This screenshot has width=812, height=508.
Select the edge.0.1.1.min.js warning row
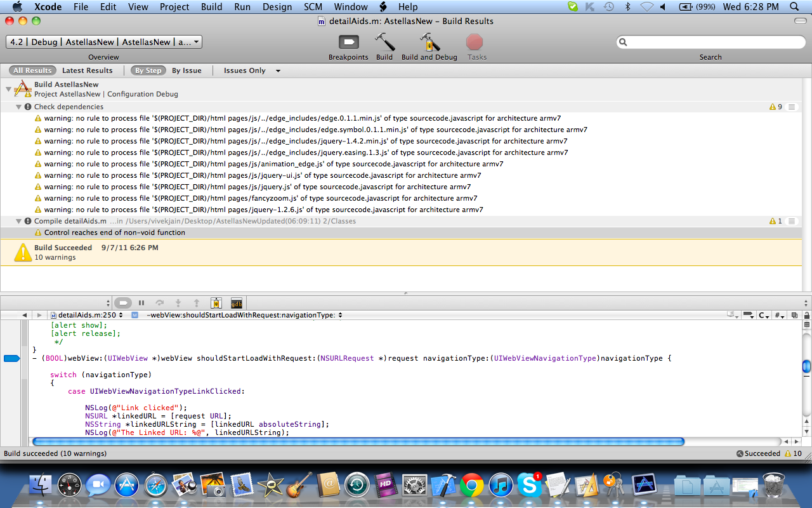point(401,118)
